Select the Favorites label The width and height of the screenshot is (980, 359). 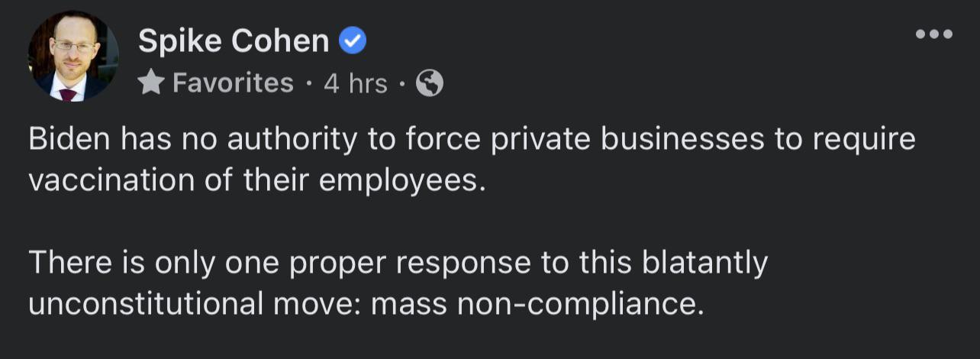[x=233, y=82]
